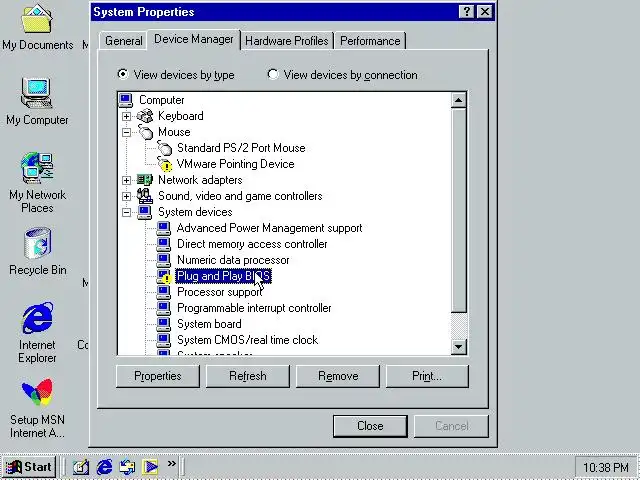The image size is (640, 480).
Task: Switch to the General tab
Action: [123, 41]
